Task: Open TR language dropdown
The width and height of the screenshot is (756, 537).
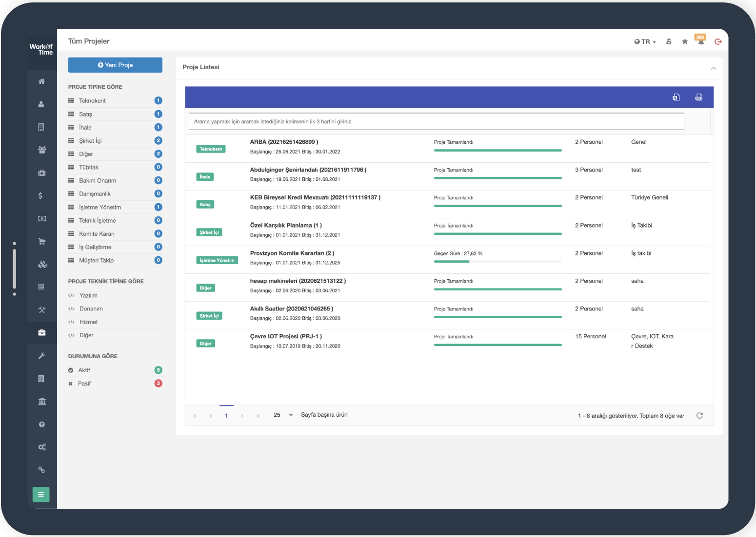Action: click(645, 41)
